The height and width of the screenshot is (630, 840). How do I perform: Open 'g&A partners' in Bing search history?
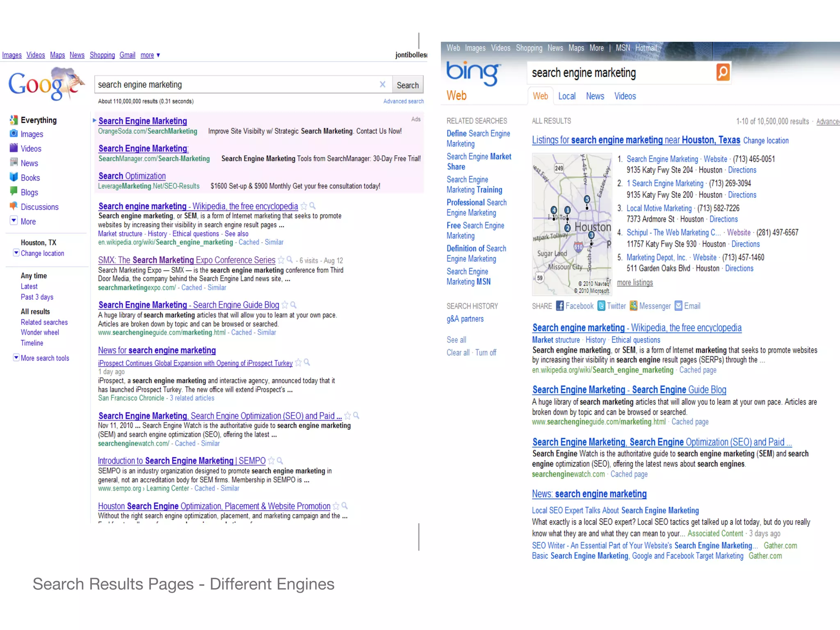pyautogui.click(x=465, y=319)
